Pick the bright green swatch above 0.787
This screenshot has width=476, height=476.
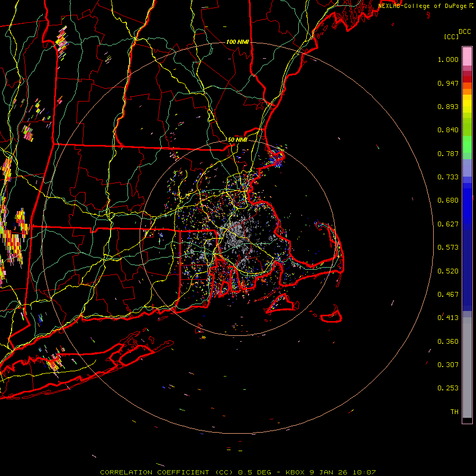[467, 144]
